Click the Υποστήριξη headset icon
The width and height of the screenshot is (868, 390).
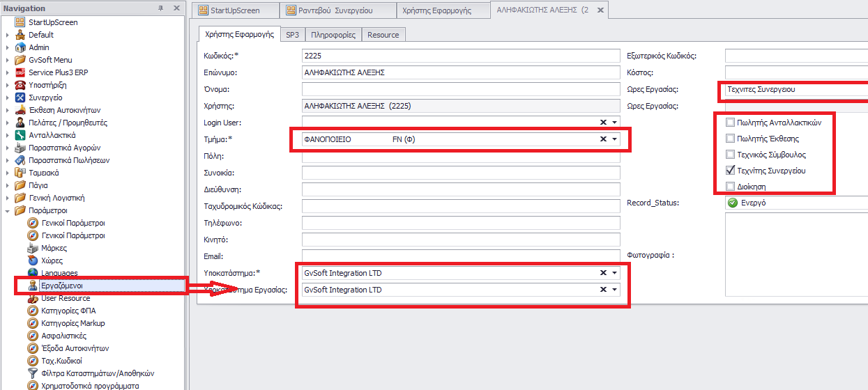coord(20,85)
